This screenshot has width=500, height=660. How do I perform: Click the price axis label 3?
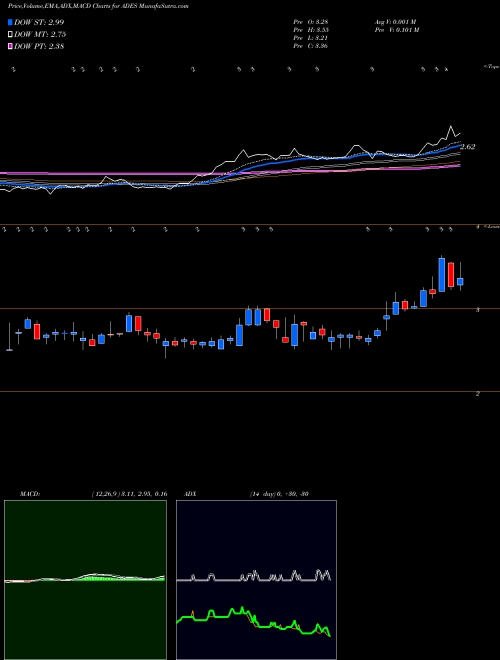click(477, 310)
